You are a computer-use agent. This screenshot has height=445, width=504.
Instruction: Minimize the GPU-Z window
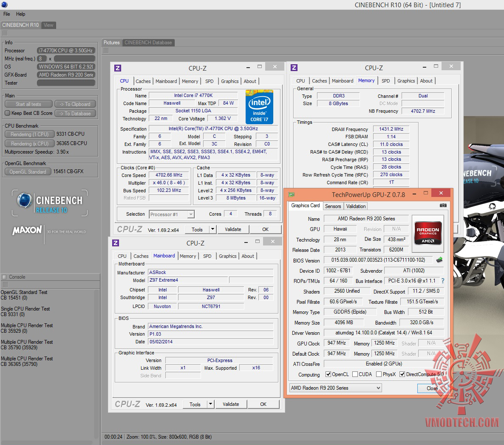414,194
